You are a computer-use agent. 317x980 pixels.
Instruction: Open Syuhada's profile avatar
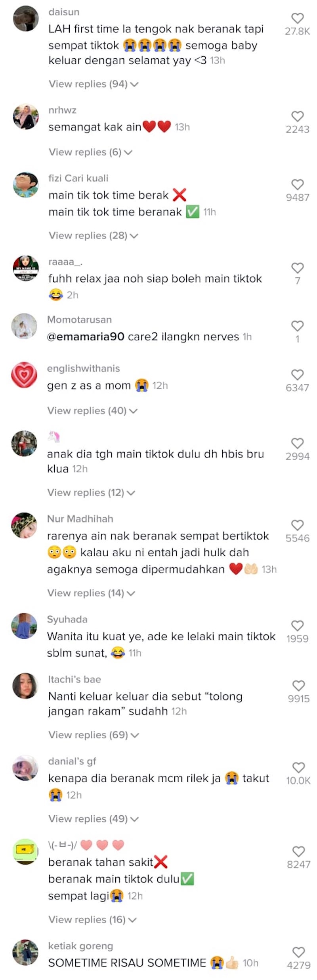tap(24, 626)
